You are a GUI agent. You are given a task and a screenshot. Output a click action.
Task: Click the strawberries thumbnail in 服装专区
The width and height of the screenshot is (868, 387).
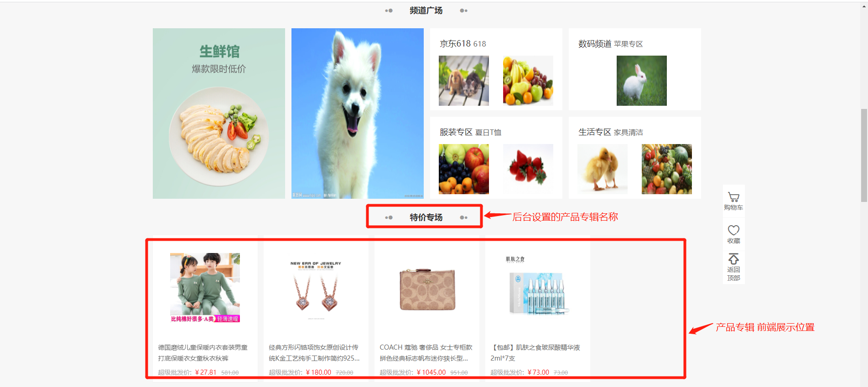coord(528,169)
